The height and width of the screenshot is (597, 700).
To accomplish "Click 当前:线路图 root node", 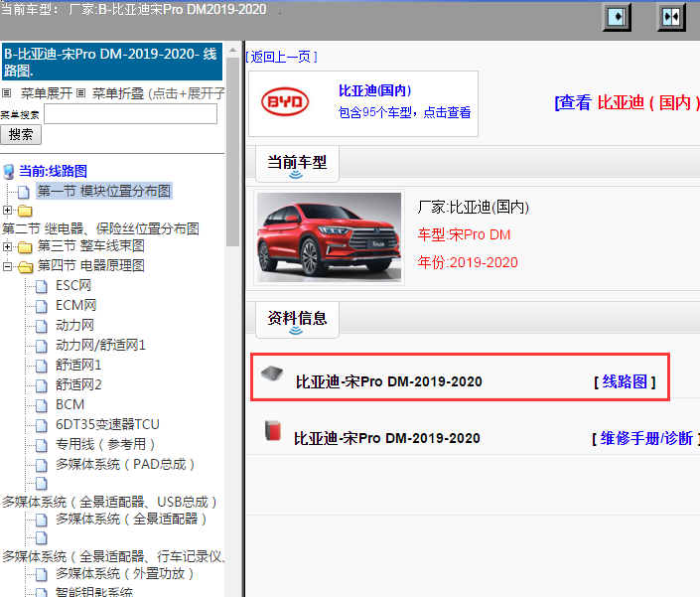I will [54, 171].
